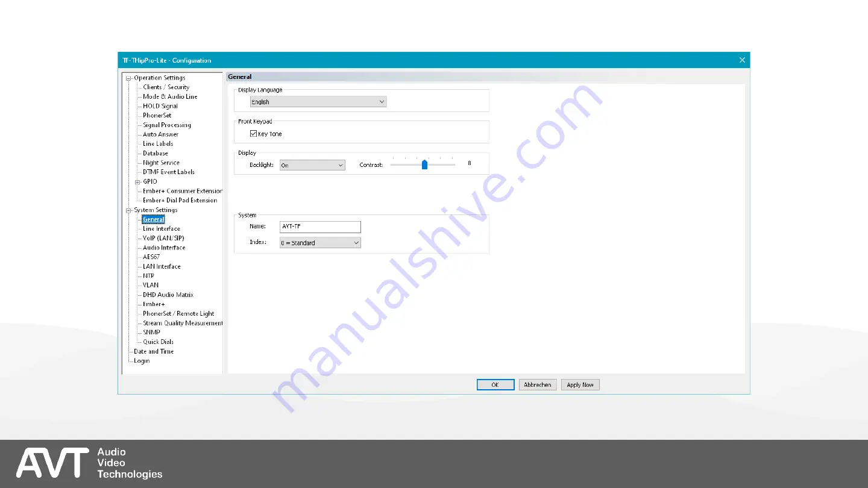Select VoIP (LAN/SIP) in tree
The image size is (868, 488).
click(x=163, y=238)
